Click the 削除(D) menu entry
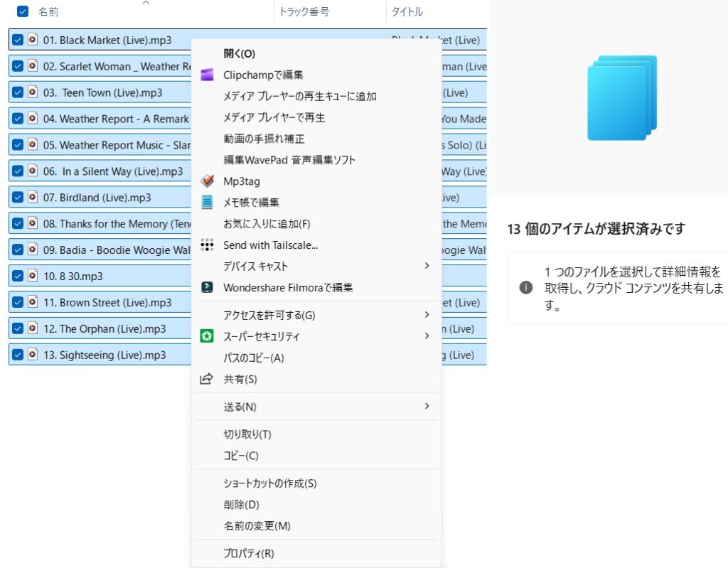Viewport: 728px width, 568px height. coord(241,505)
